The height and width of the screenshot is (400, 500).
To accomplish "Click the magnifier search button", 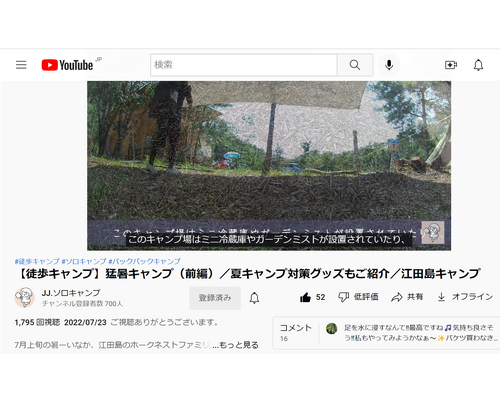I will point(355,65).
